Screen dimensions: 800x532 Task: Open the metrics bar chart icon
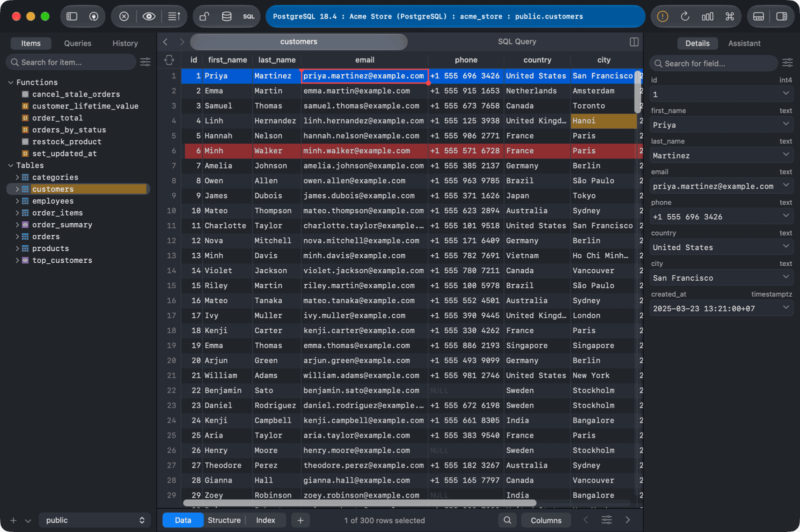(x=707, y=16)
